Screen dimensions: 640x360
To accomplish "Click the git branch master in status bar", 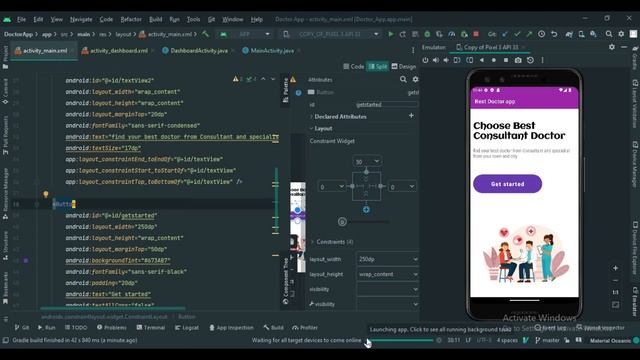I will click(547, 340).
